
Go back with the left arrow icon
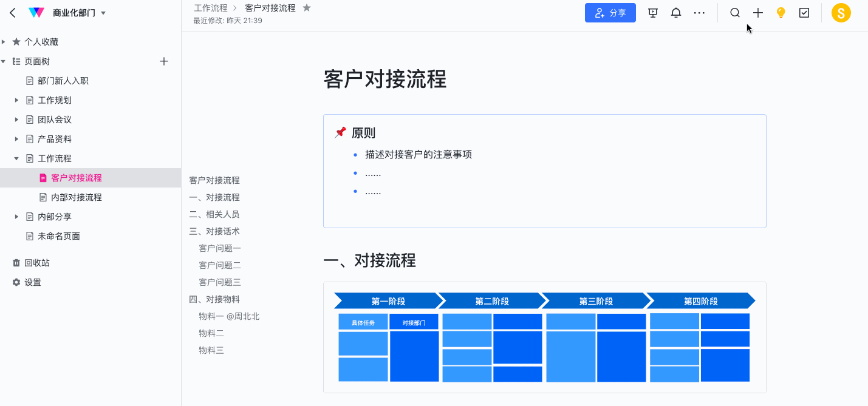click(x=13, y=13)
